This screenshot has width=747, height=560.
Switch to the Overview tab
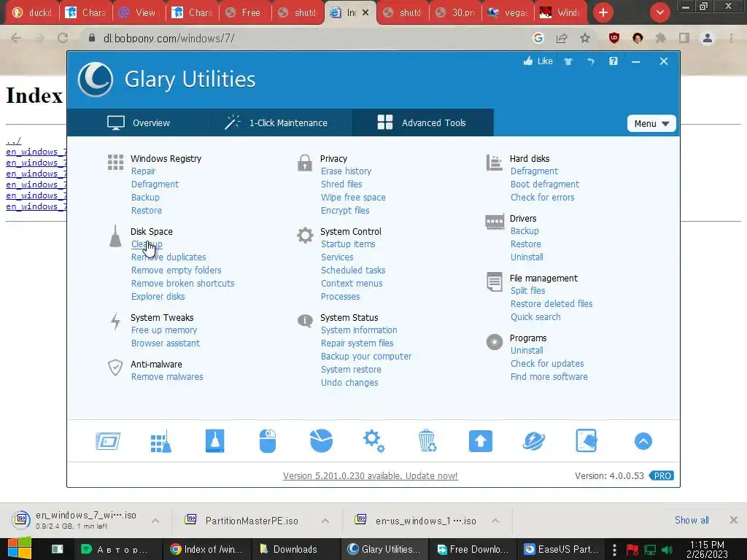pyautogui.click(x=138, y=122)
